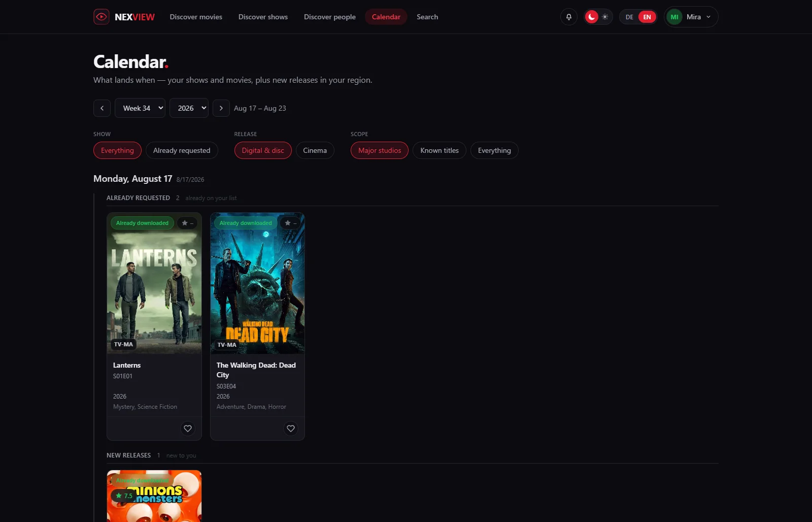Click TV-MA badge on Lanterns
Viewport: 812px width, 522px height.
click(x=123, y=344)
